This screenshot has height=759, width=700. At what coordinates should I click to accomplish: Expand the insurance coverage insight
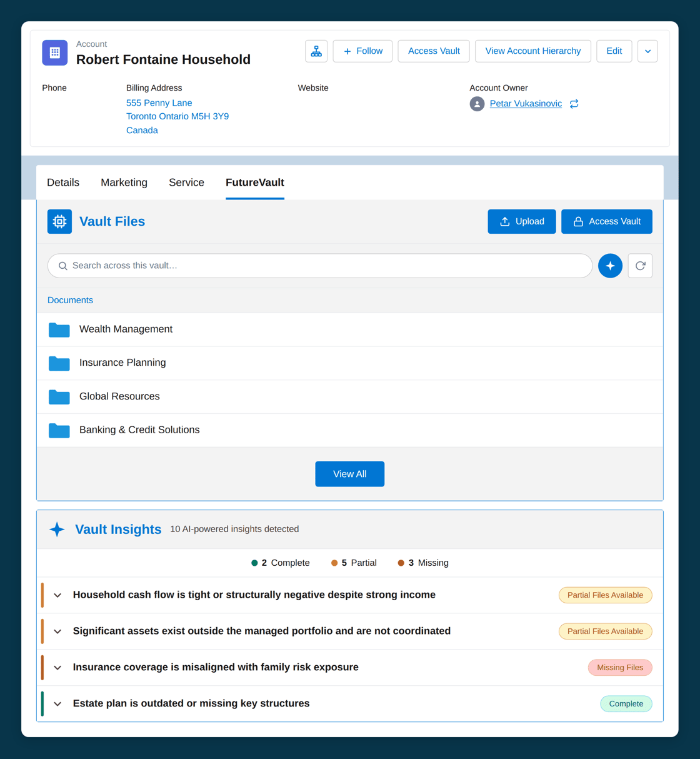click(x=57, y=668)
